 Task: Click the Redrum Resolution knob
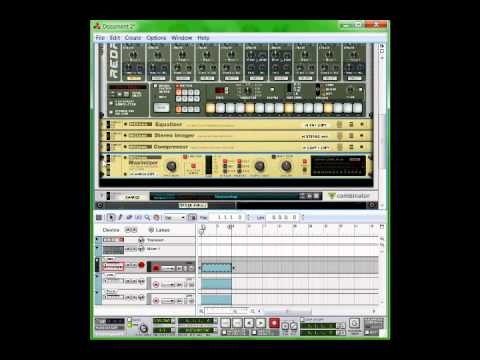point(247,90)
